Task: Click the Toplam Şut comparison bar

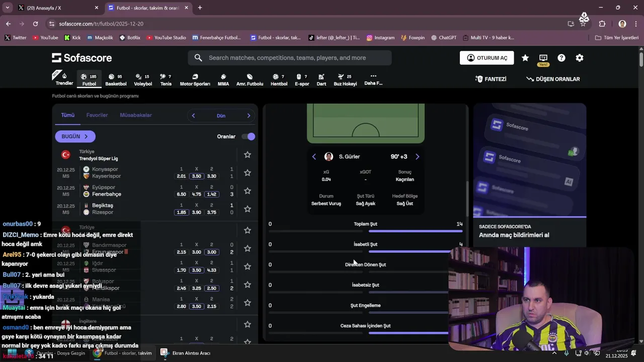Action: click(366, 231)
